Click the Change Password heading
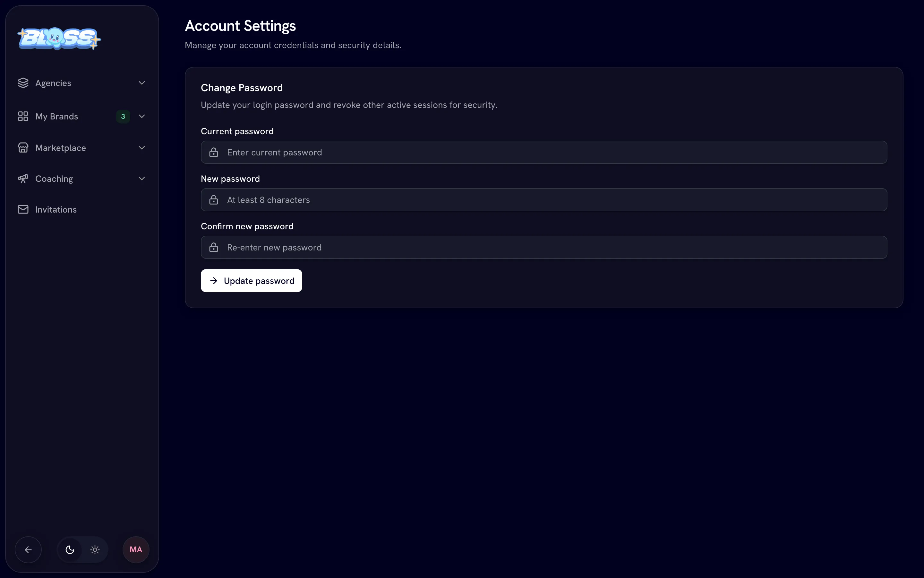 pos(242,88)
